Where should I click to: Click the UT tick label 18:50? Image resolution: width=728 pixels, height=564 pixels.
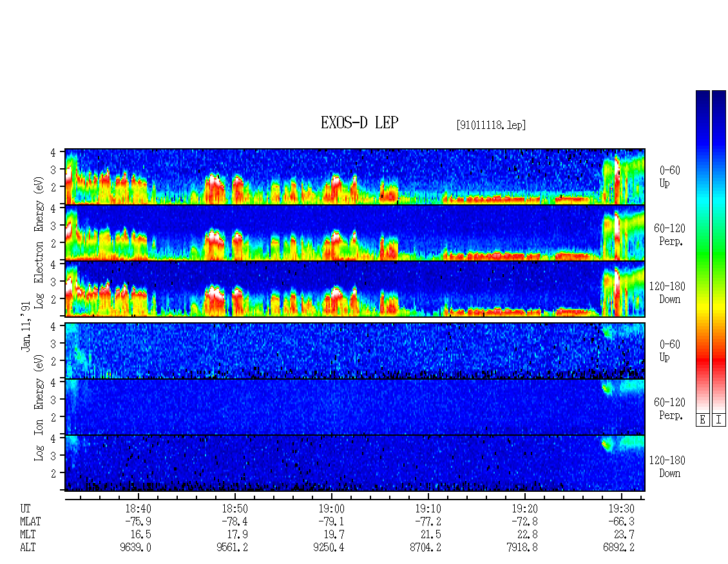(x=235, y=509)
